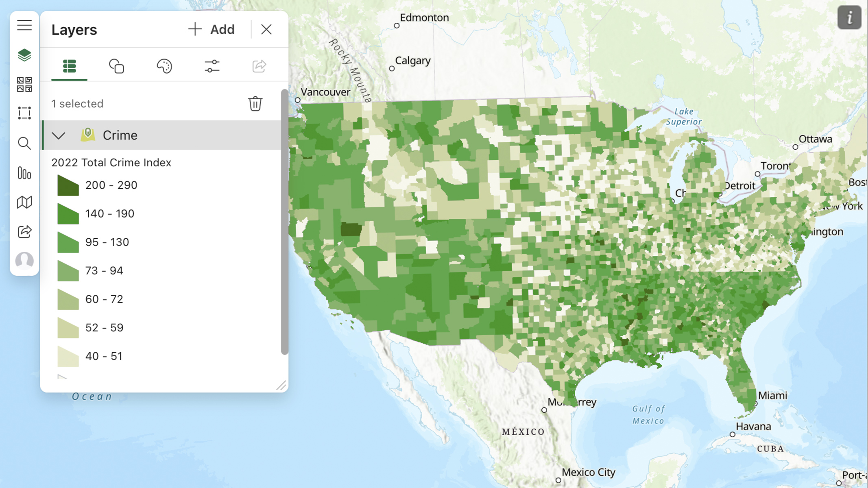Viewport: 868px width, 488px height.
Task: Open the widgets gallery sidebar icon
Action: [x=24, y=84]
